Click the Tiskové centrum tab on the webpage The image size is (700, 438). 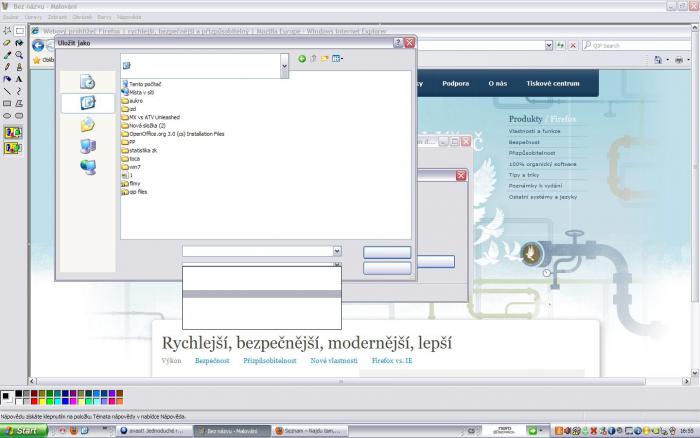click(553, 83)
